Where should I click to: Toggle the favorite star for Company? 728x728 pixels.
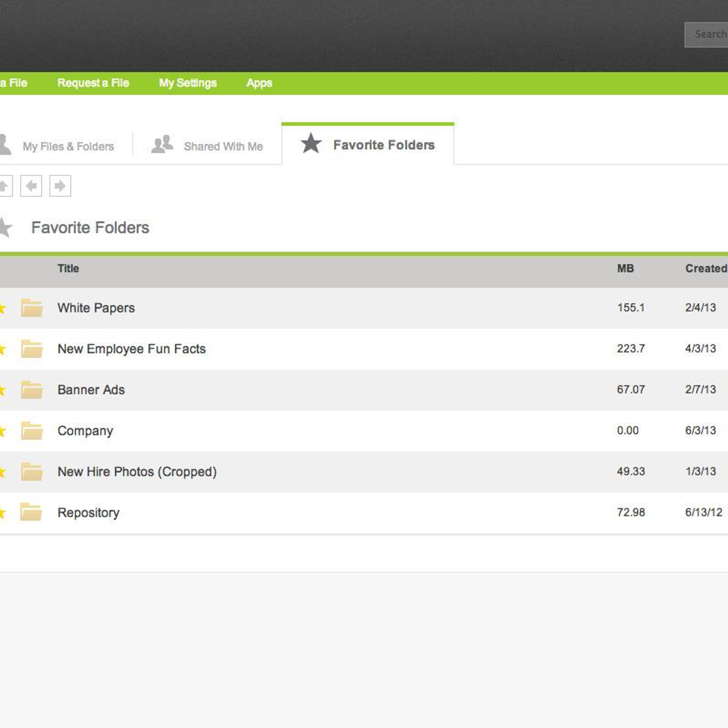pyautogui.click(x=2, y=431)
